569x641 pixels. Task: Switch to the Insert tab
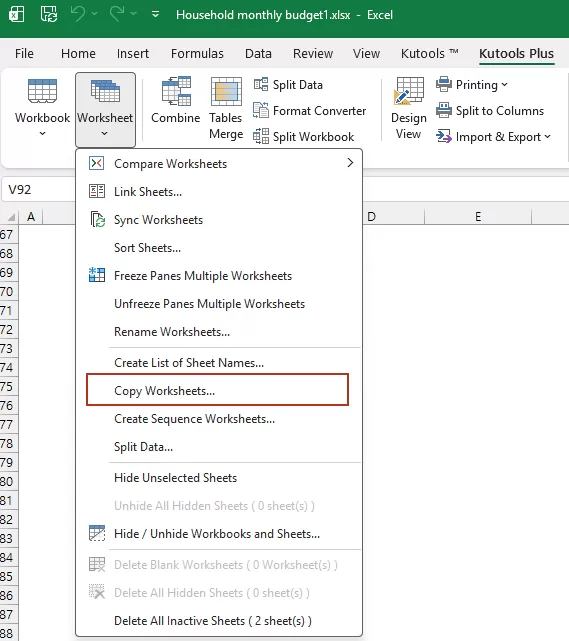pos(133,54)
